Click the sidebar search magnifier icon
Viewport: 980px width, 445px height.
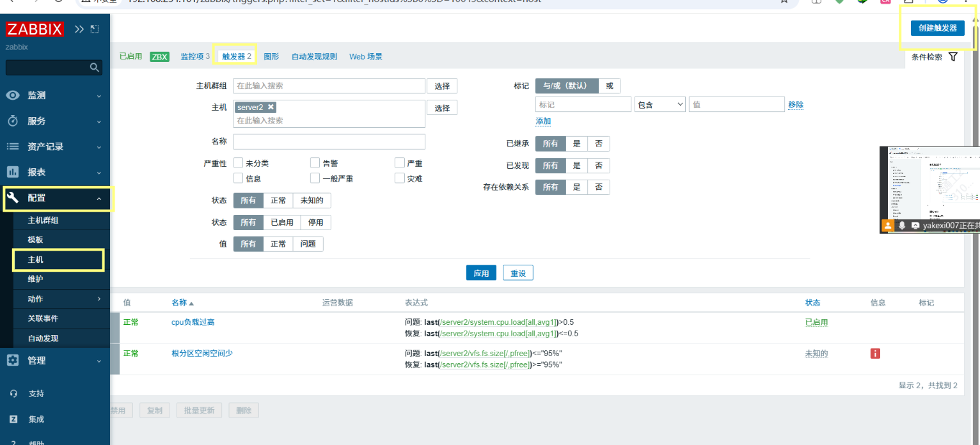coord(94,67)
